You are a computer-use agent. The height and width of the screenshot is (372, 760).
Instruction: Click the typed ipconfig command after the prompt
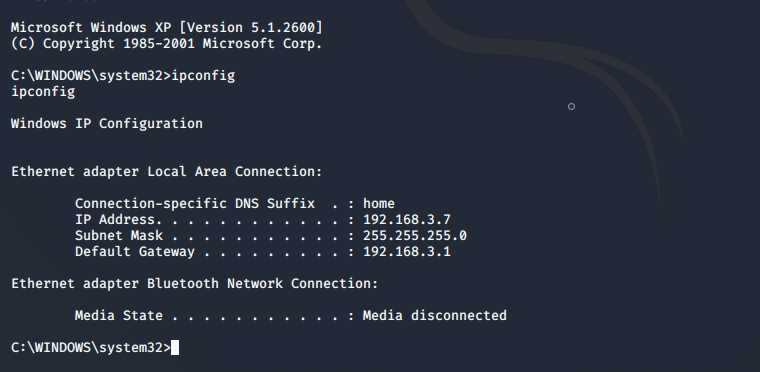click(203, 76)
